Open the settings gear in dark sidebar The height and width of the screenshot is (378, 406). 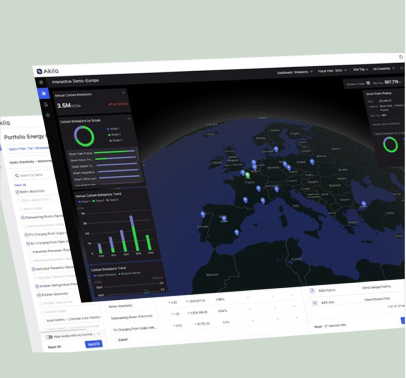[48, 115]
